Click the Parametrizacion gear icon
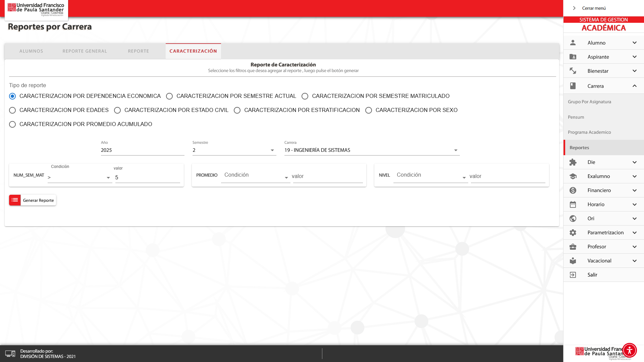Viewport: 644px width, 362px height. point(573,233)
